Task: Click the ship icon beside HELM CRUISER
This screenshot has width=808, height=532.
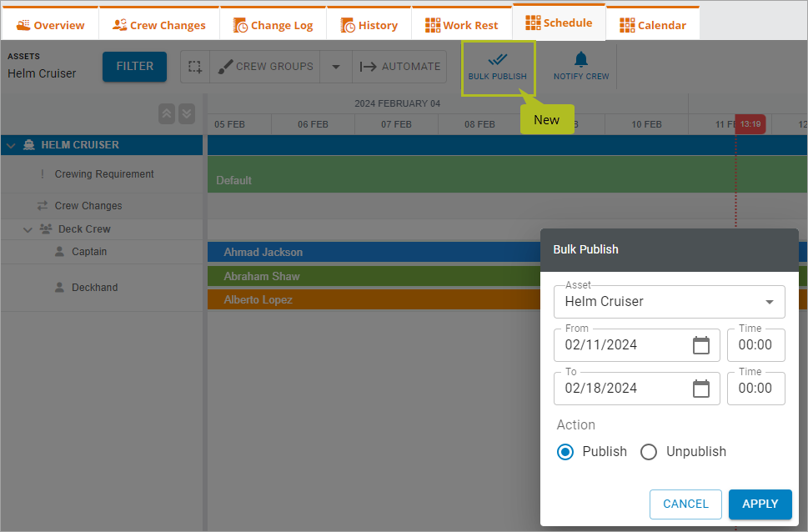Action: coord(29,145)
